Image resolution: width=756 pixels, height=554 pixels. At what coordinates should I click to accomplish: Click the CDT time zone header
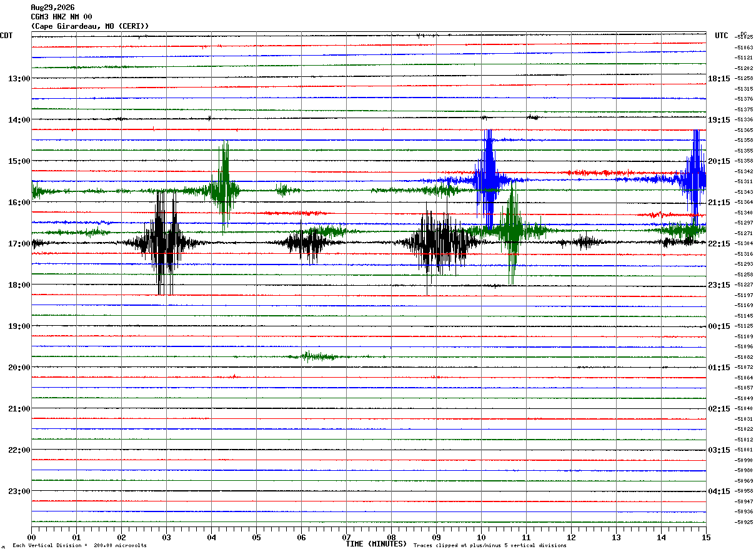click(x=6, y=36)
